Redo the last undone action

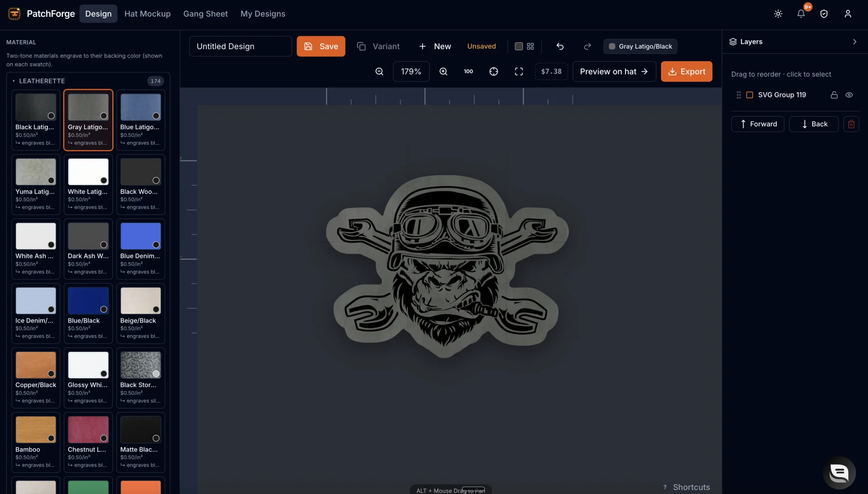point(587,46)
